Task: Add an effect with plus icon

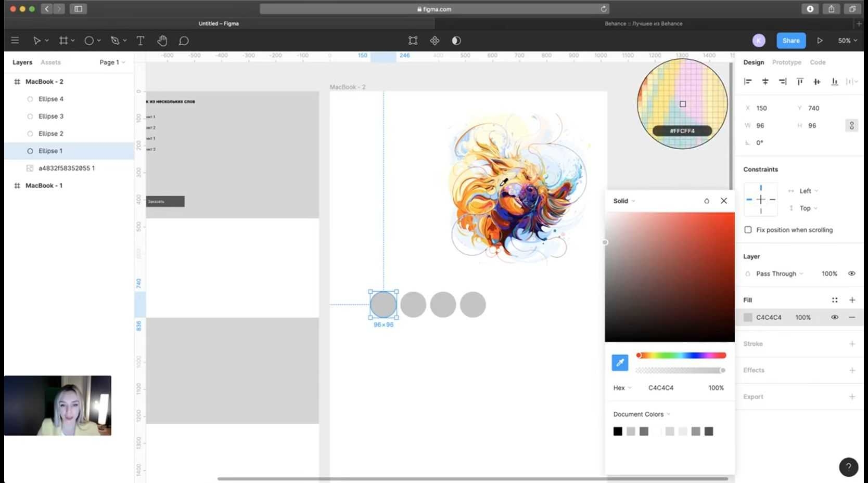Action: 852,370
